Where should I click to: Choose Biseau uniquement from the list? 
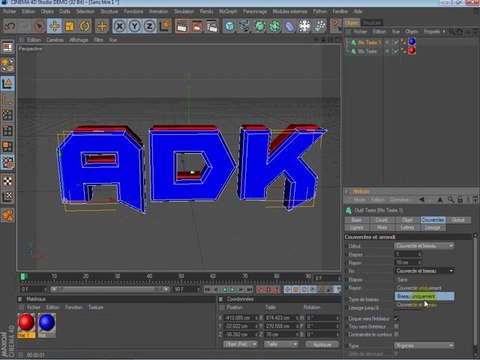click(424, 296)
